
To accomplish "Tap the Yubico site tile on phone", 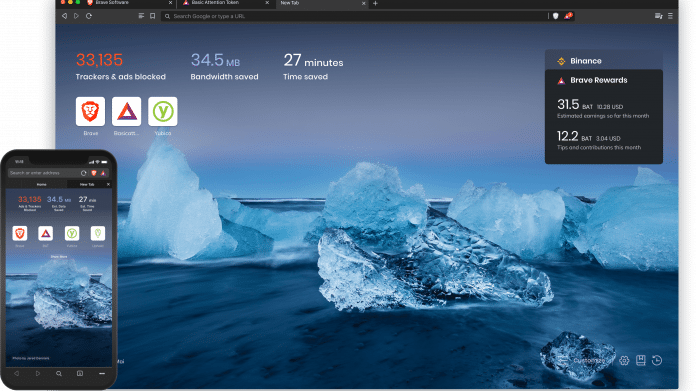I will [72, 233].
